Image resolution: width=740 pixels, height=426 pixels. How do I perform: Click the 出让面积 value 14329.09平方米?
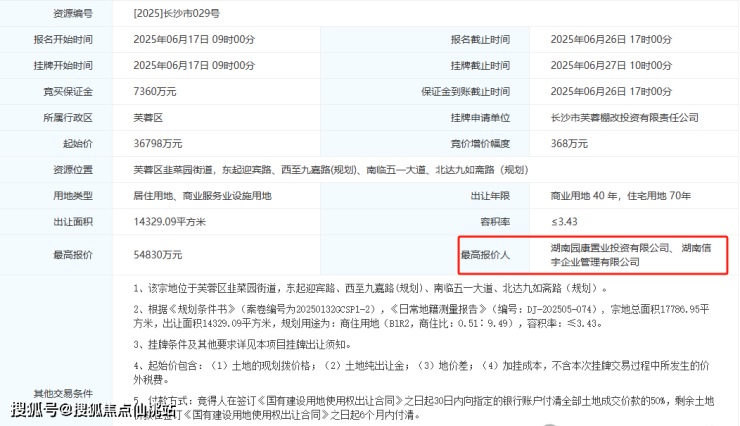tap(169, 222)
